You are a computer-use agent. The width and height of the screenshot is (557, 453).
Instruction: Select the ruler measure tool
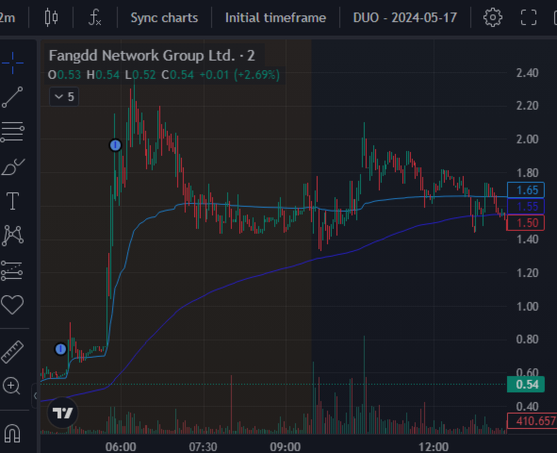pyautogui.click(x=12, y=352)
